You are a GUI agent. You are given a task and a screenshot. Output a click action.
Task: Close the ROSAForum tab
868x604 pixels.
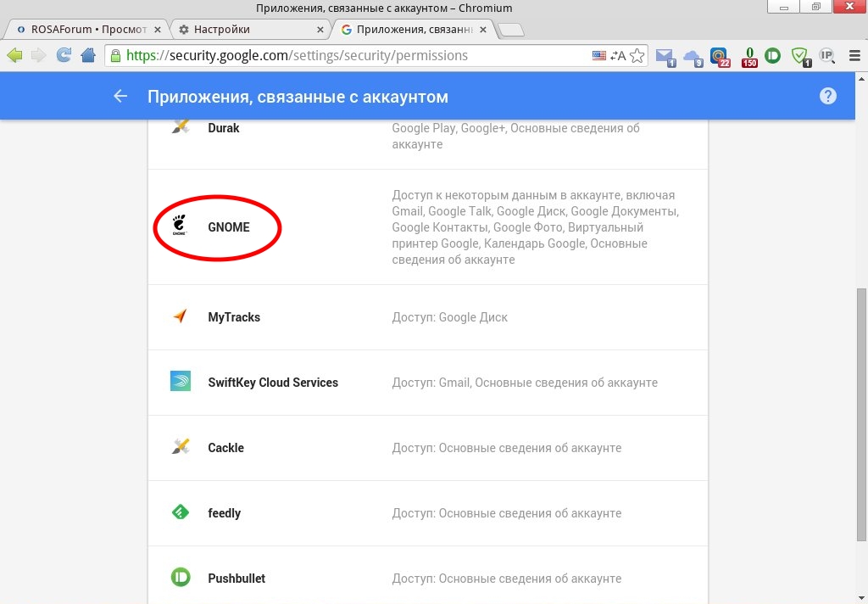tap(157, 30)
